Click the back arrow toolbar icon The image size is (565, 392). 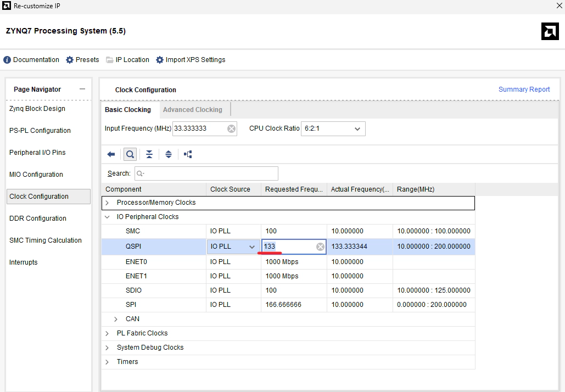tap(111, 154)
